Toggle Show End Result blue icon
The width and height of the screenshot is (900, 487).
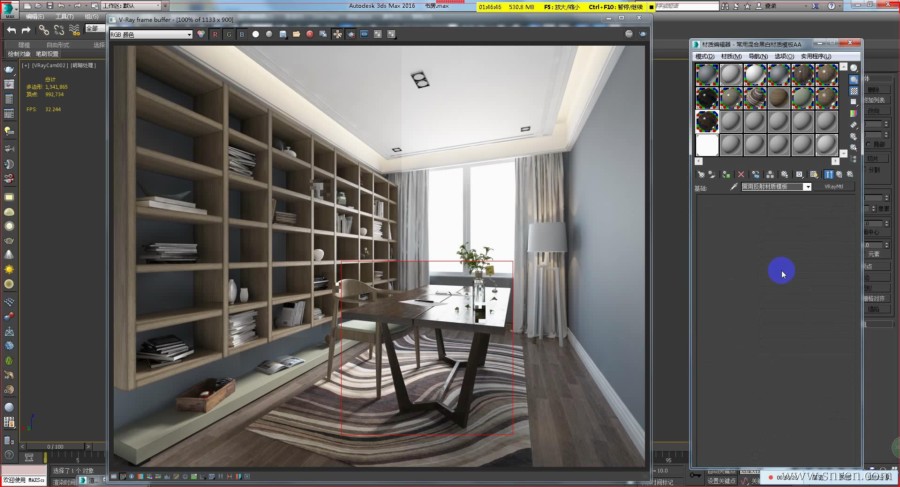[x=829, y=175]
